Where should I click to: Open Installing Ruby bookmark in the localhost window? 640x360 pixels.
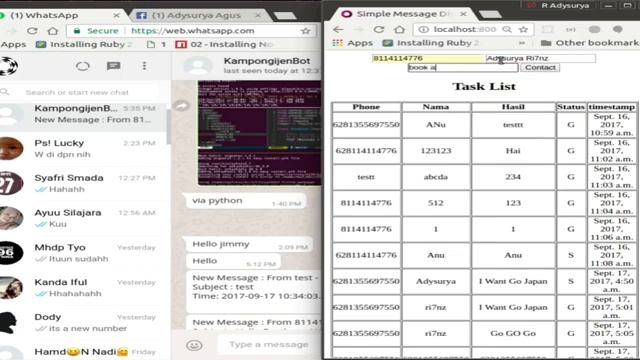click(431, 43)
